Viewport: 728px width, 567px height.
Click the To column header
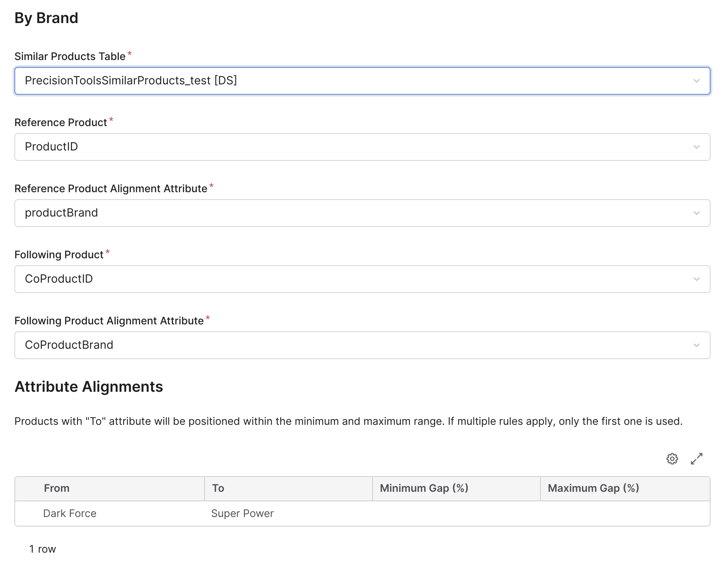click(x=218, y=488)
